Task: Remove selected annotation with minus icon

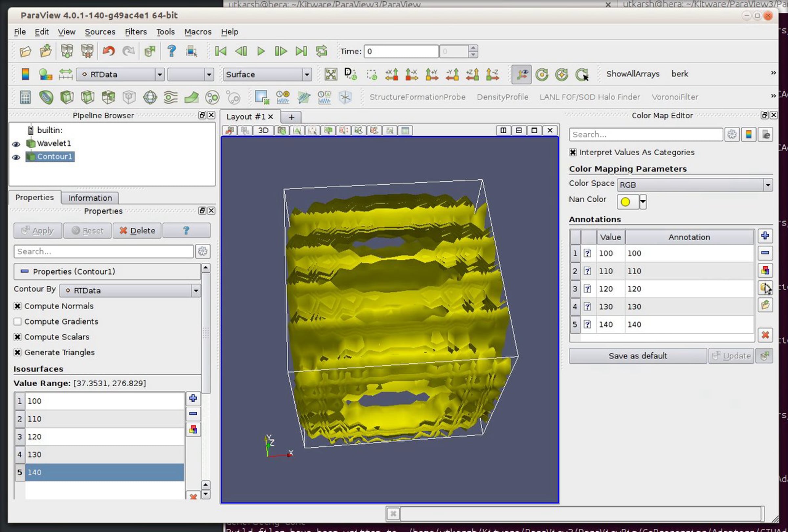Action: [x=765, y=253]
